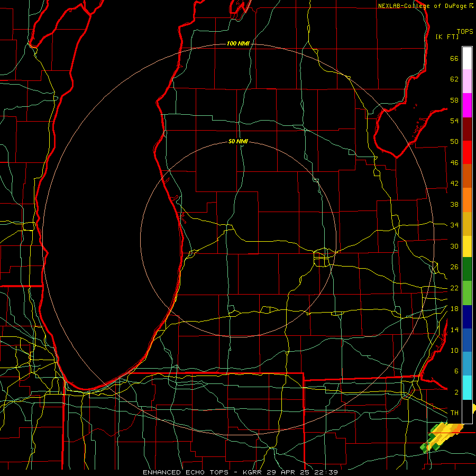Click the light pink swatch in the legend
This screenshot has width=476, height=476.
[467, 81]
